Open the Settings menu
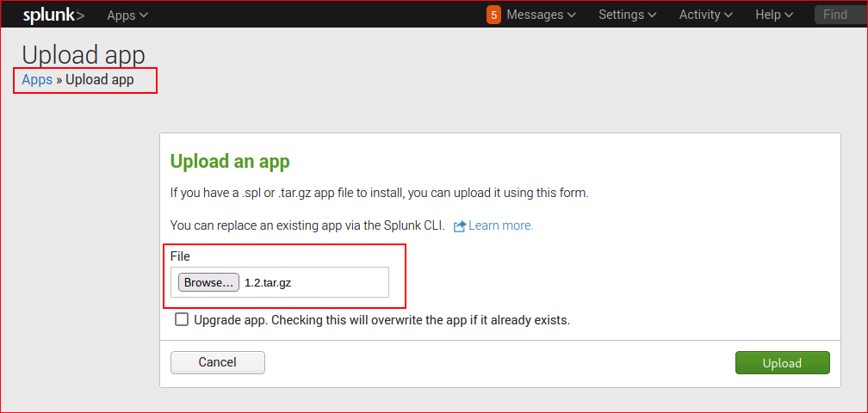This screenshot has width=868, height=413. (627, 15)
